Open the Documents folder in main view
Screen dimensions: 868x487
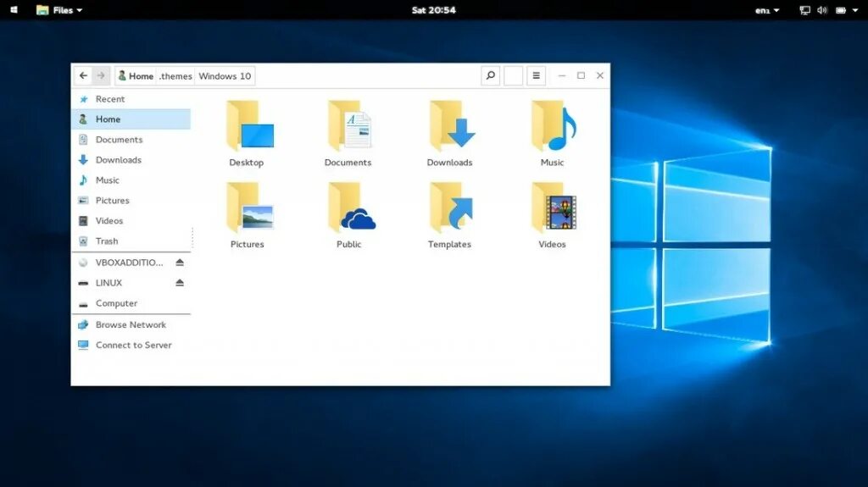349,126
